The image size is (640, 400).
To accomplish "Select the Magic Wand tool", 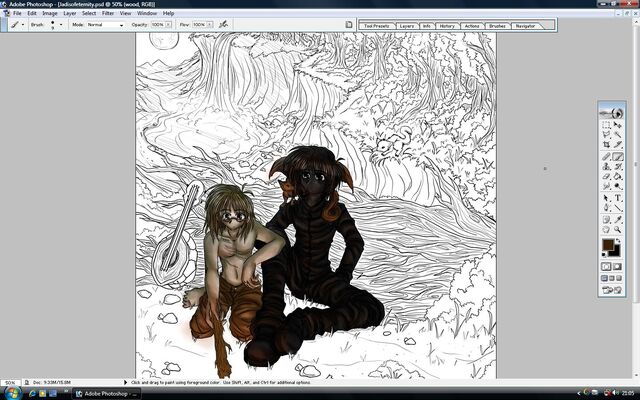I will point(618,135).
